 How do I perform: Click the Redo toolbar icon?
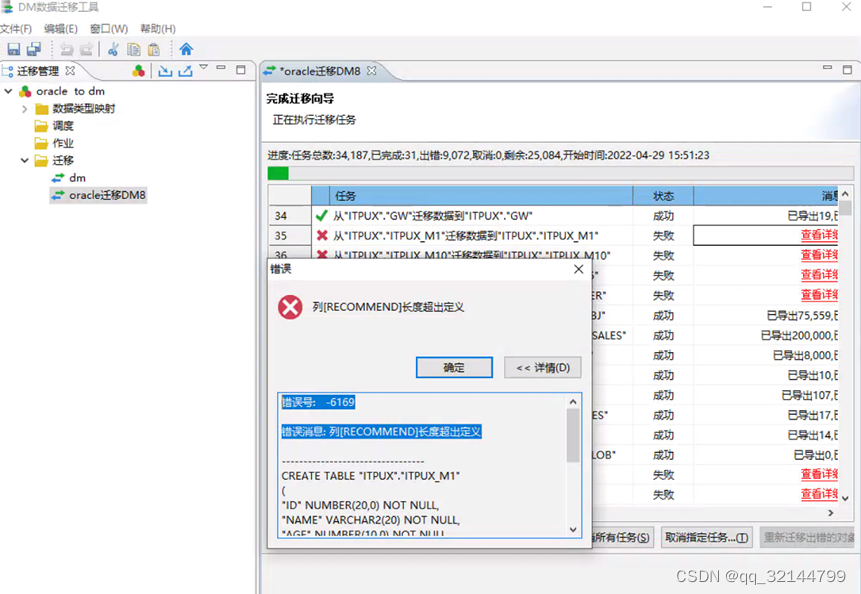coord(86,49)
